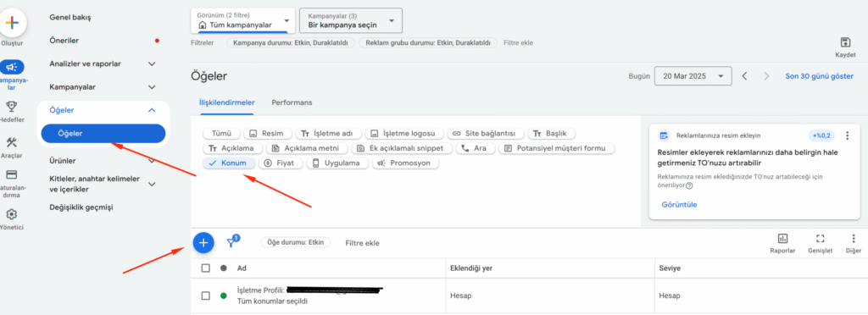The image size is (868, 315).
Task: Select the highlighted Öğeler sub-item
Action: tap(103, 133)
